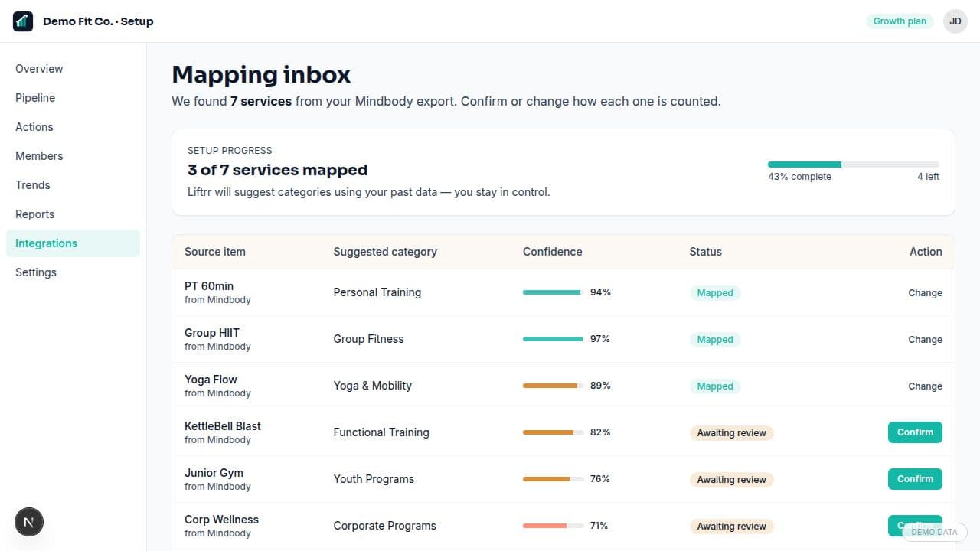Click the Corporate Programs category
The image size is (980, 551).
click(385, 526)
